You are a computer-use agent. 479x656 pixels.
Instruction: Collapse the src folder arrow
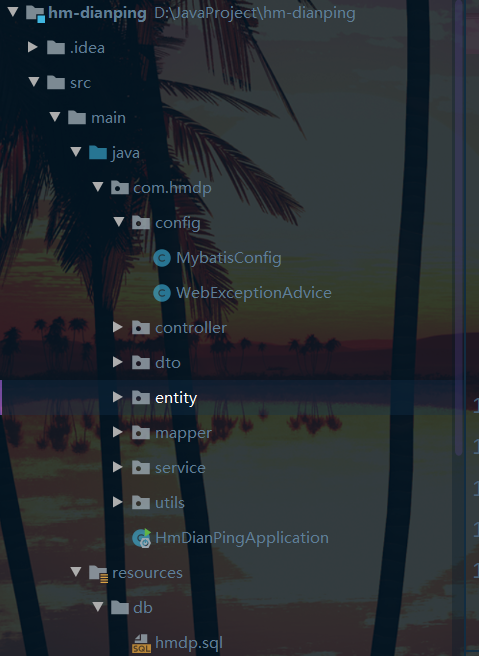[34, 82]
